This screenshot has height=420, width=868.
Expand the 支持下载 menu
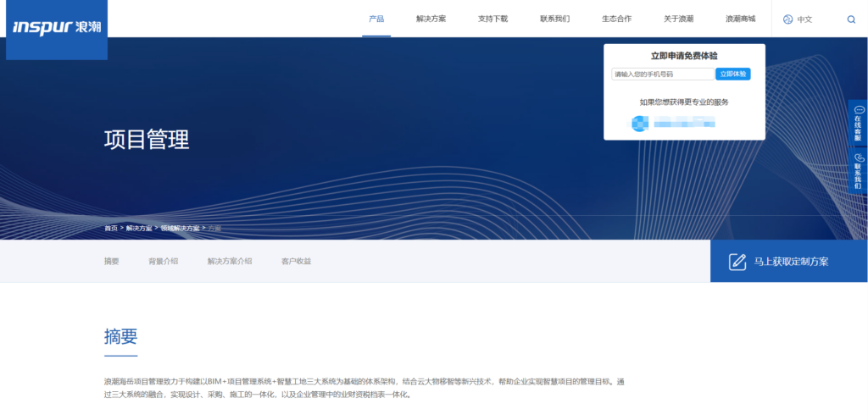tap(492, 19)
